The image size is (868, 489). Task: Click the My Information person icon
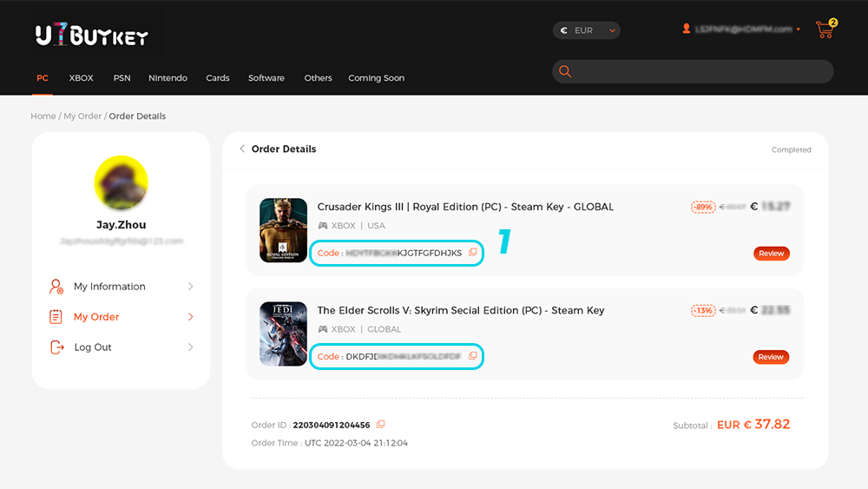tap(56, 287)
